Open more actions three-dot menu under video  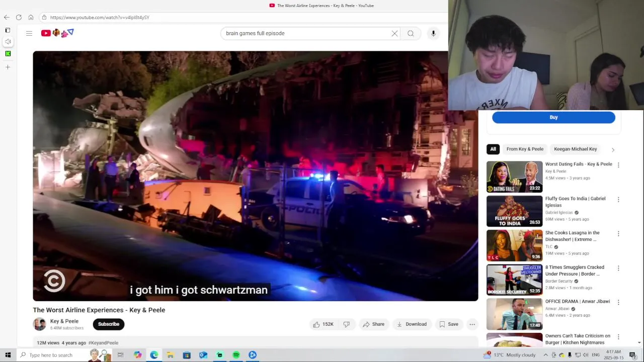pyautogui.click(x=472, y=324)
